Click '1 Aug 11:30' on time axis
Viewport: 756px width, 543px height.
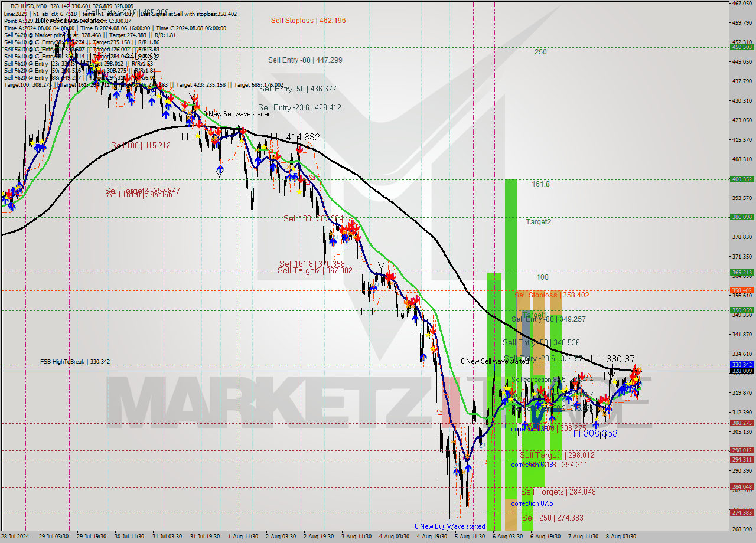tap(243, 537)
